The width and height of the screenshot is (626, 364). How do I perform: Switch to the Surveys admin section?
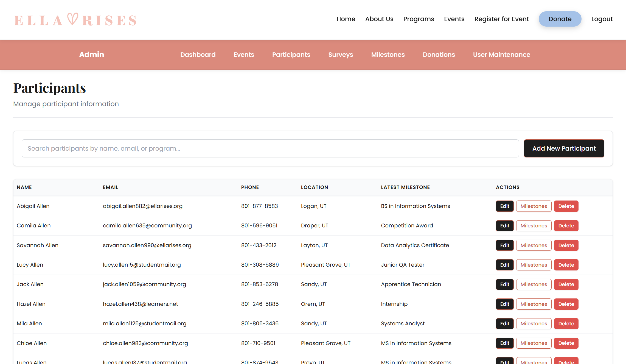(340, 55)
